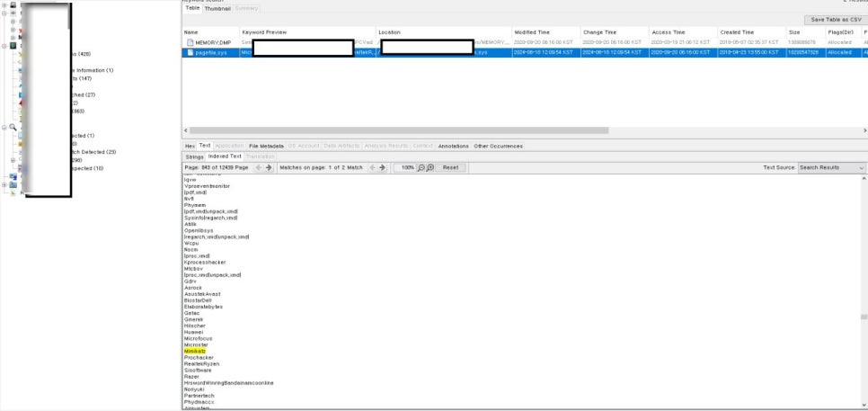Collapse the keyword search tree node
The width and height of the screenshot is (868, 411).
click(x=5, y=128)
